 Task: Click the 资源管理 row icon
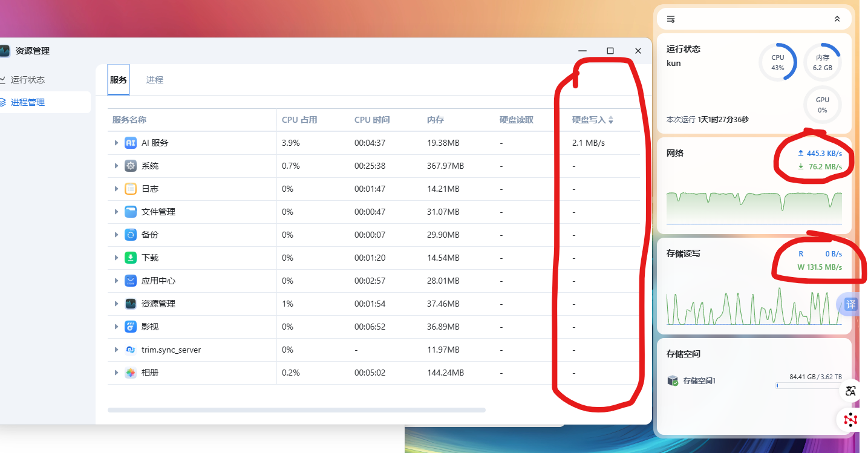131,304
